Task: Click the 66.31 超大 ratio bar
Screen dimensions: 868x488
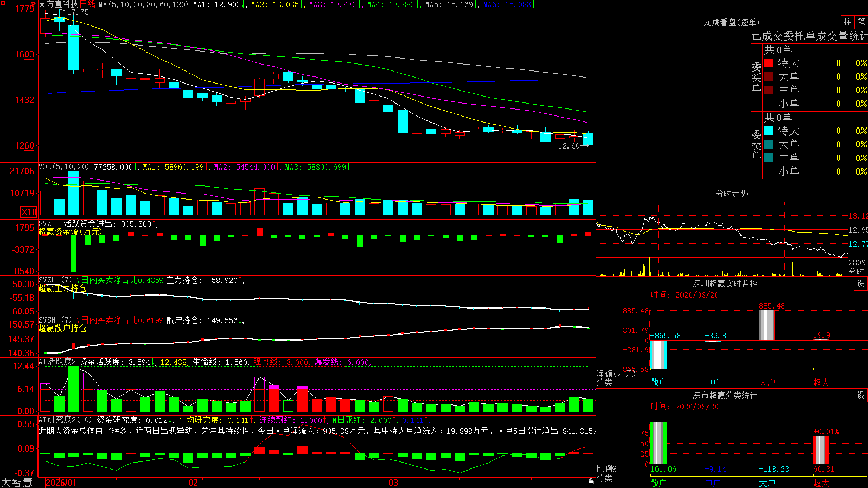Action: (821, 450)
